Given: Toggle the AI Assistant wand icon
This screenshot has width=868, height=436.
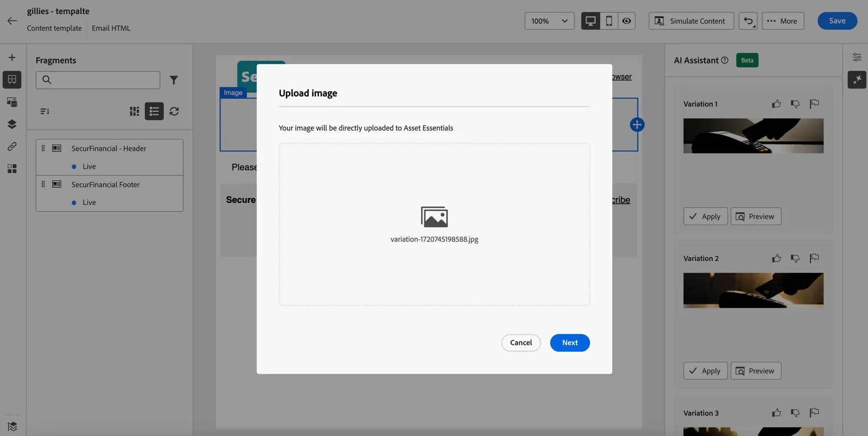Looking at the screenshot, I should (857, 79).
